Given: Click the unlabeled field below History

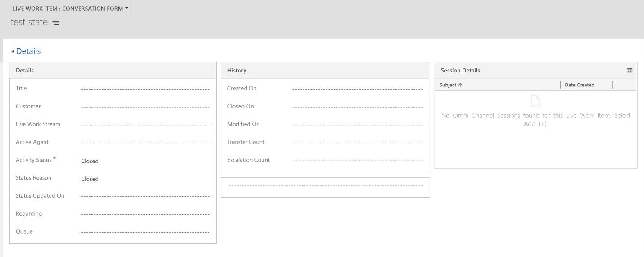Looking at the screenshot, I should tap(326, 186).
